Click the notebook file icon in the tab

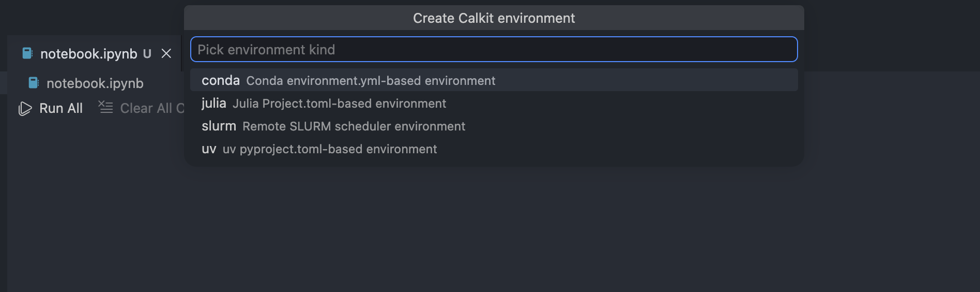click(27, 53)
